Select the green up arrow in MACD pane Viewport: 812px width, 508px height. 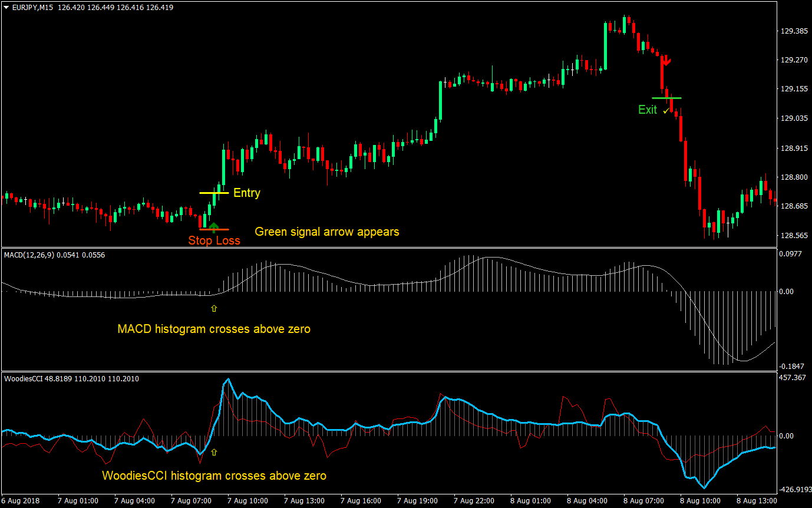coord(214,308)
